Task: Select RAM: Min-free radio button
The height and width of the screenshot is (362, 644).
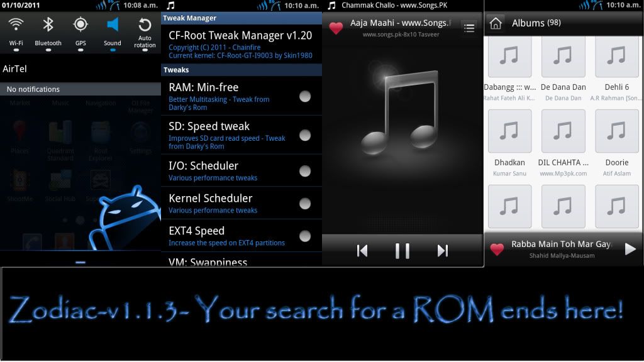Action: (305, 96)
